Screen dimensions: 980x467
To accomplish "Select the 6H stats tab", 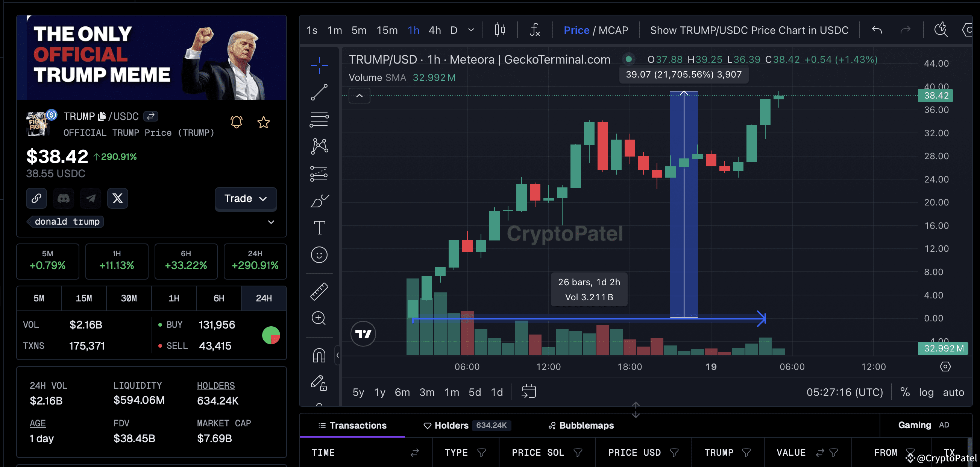I will point(218,298).
